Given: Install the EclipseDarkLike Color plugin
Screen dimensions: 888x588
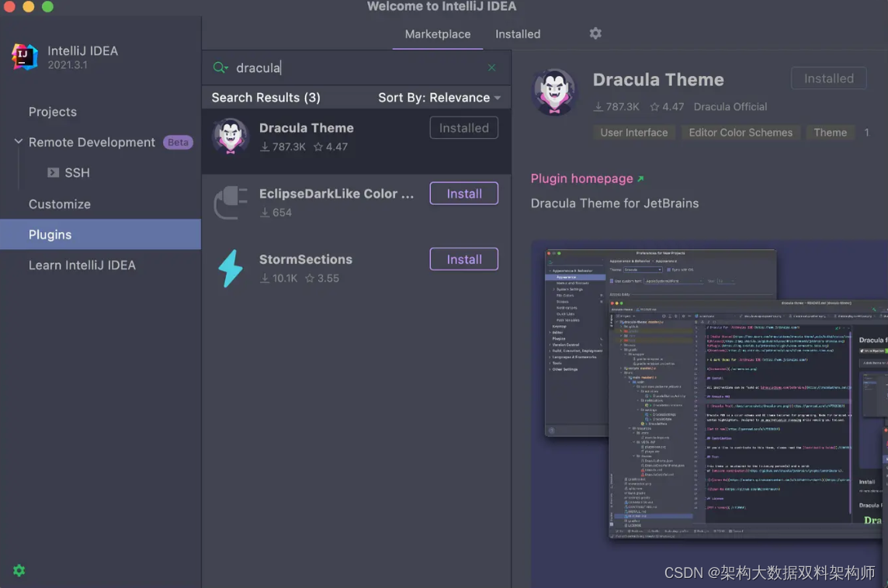Looking at the screenshot, I should point(464,194).
